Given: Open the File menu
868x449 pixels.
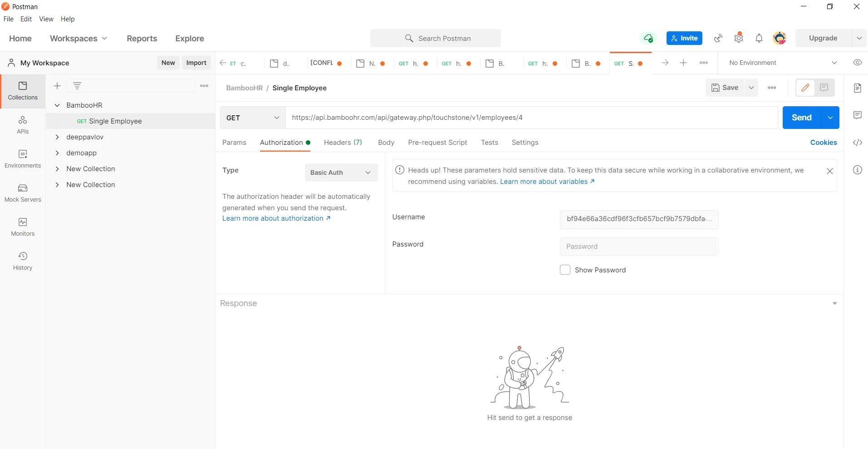Looking at the screenshot, I should [x=9, y=19].
